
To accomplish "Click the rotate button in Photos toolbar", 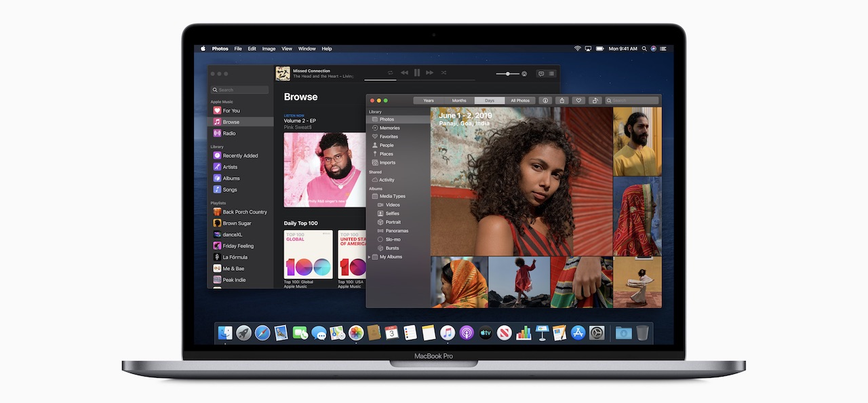I will coord(595,100).
